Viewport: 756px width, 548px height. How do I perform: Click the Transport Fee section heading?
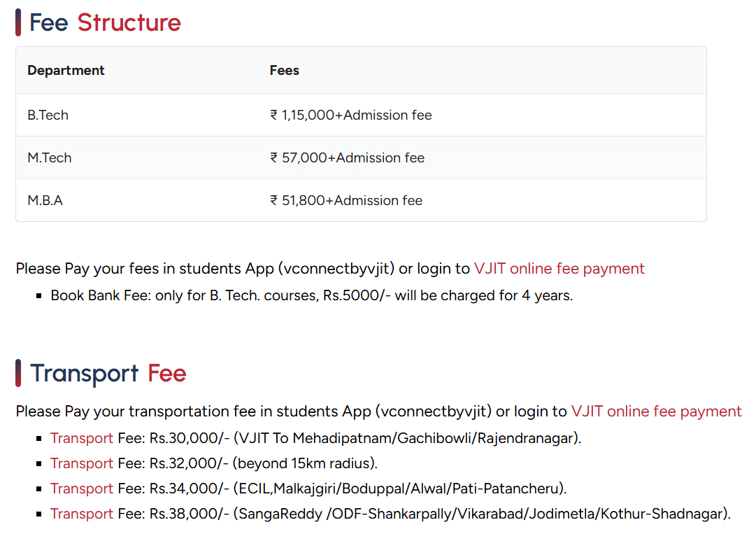tap(108, 374)
